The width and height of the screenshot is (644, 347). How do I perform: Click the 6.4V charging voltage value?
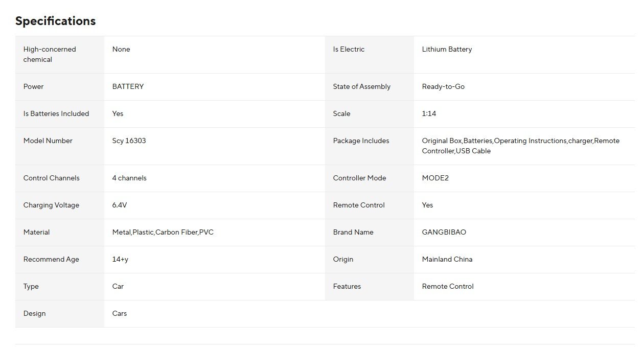(x=120, y=205)
